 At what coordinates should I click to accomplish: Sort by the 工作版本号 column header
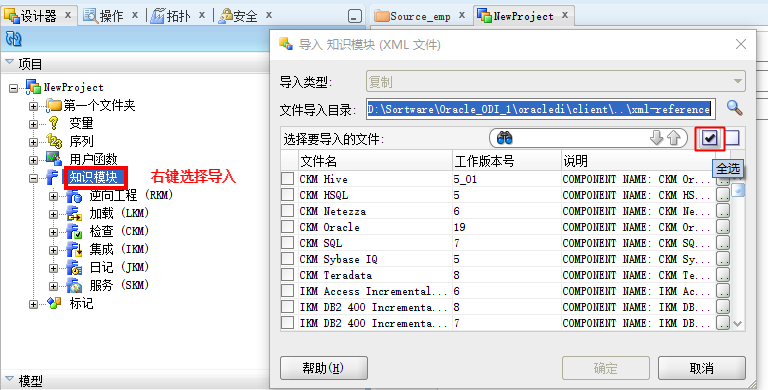tap(506, 161)
